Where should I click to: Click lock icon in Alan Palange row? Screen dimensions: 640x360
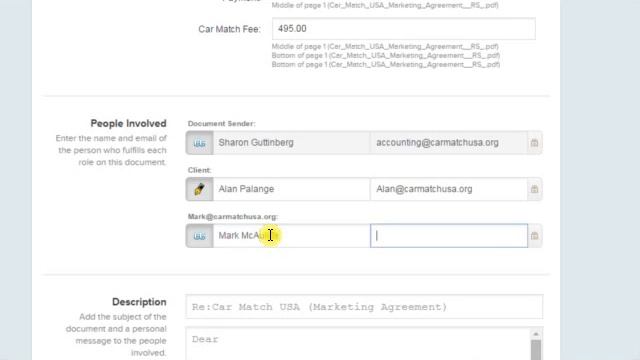tap(534, 189)
